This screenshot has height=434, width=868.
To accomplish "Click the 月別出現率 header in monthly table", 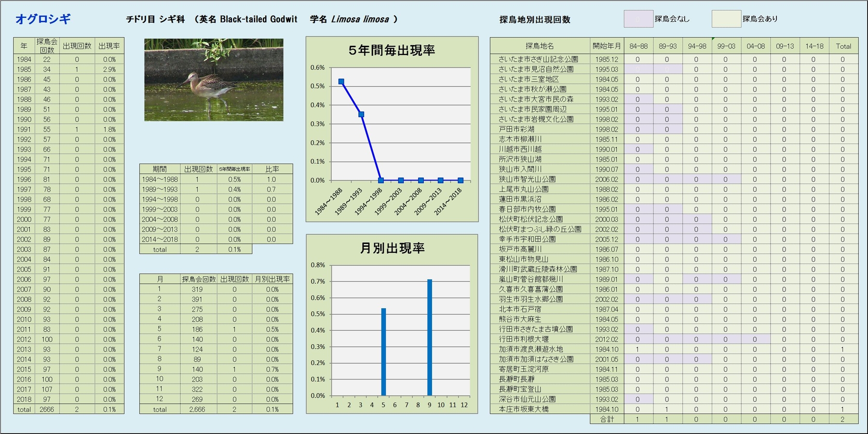I will pos(272,279).
